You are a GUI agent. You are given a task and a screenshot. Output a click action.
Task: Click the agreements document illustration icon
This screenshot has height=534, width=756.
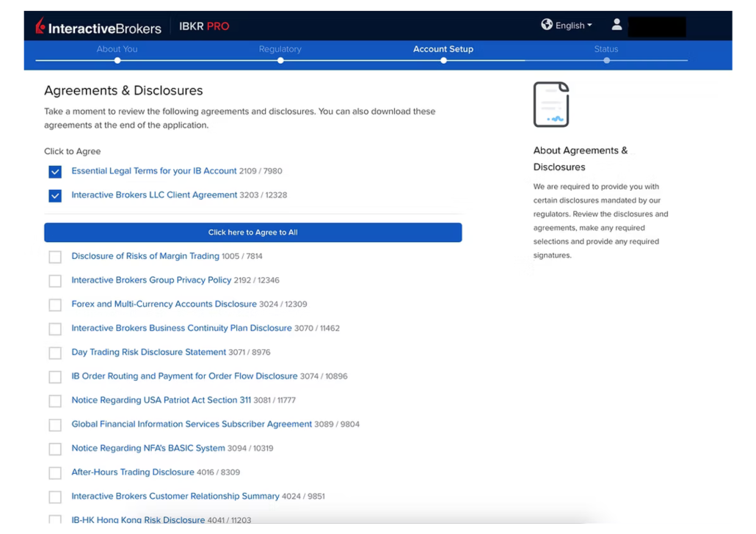pyautogui.click(x=551, y=105)
